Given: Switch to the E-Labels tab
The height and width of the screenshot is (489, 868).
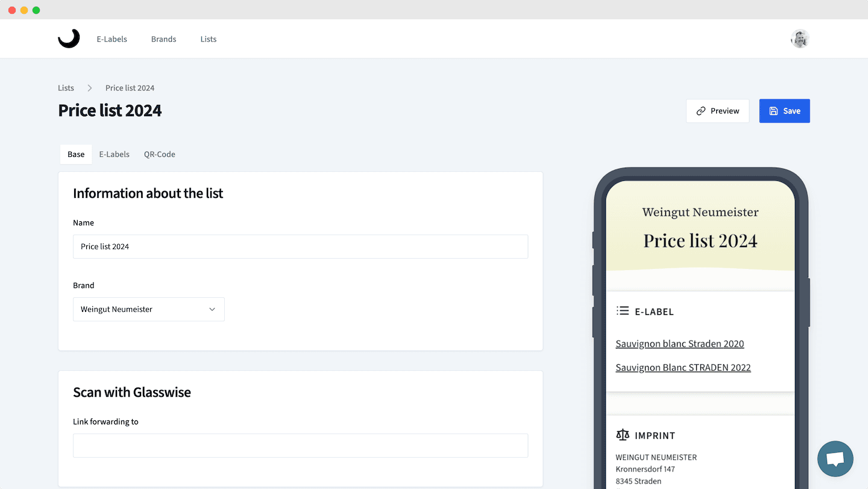Looking at the screenshot, I should pyautogui.click(x=114, y=154).
